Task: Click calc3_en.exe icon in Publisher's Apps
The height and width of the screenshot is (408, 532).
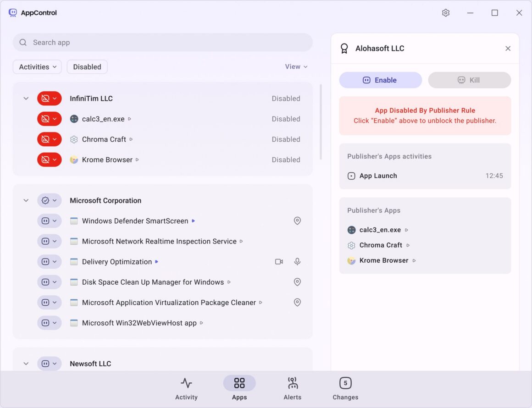Action: (x=351, y=230)
